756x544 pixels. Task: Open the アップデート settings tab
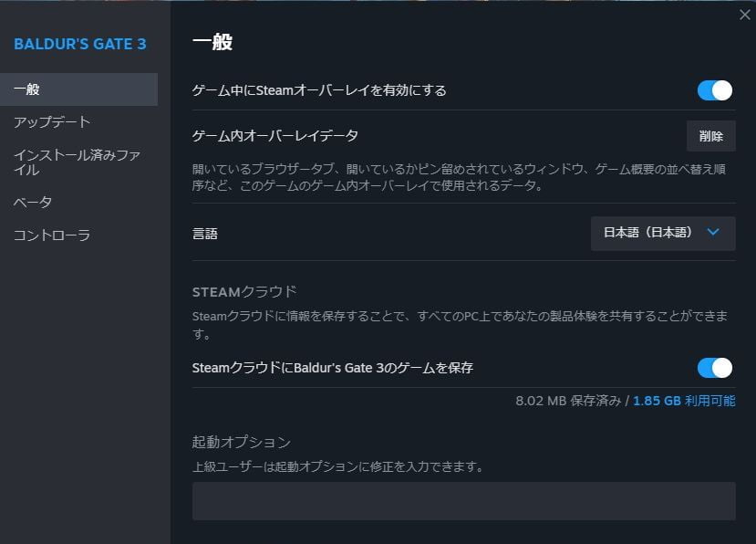click(52, 122)
